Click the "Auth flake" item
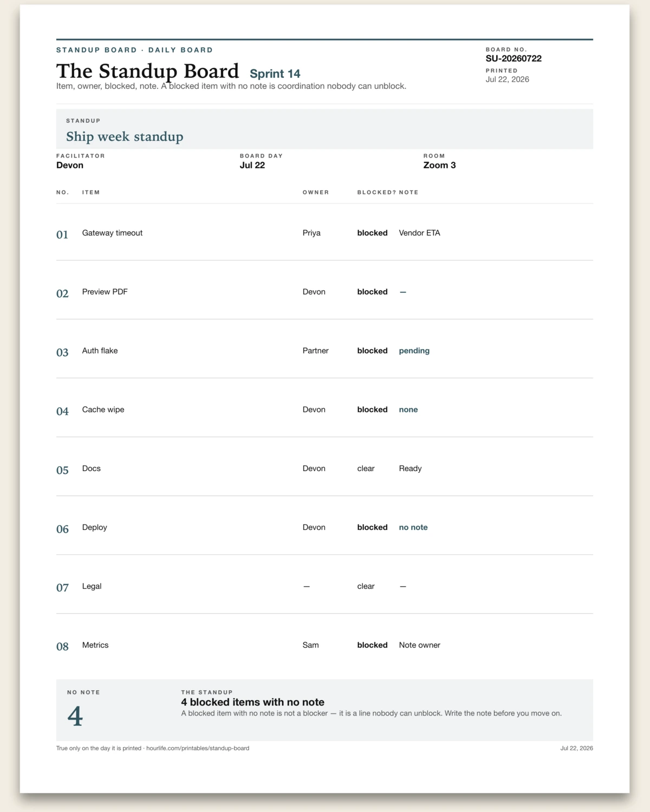Image resolution: width=650 pixels, height=812 pixels. coord(100,351)
